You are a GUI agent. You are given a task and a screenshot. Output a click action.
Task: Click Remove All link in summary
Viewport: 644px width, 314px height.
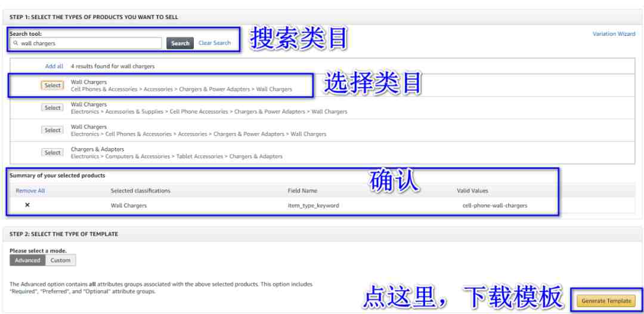[x=30, y=190]
